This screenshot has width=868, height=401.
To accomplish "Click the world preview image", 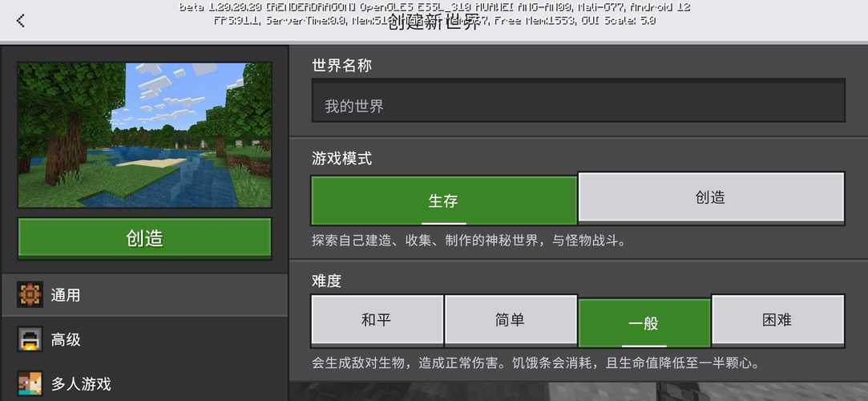I will click(x=144, y=135).
